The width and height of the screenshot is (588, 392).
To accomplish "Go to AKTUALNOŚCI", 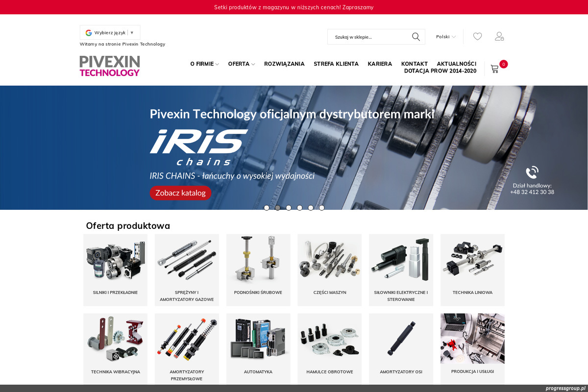I will click(x=457, y=64).
